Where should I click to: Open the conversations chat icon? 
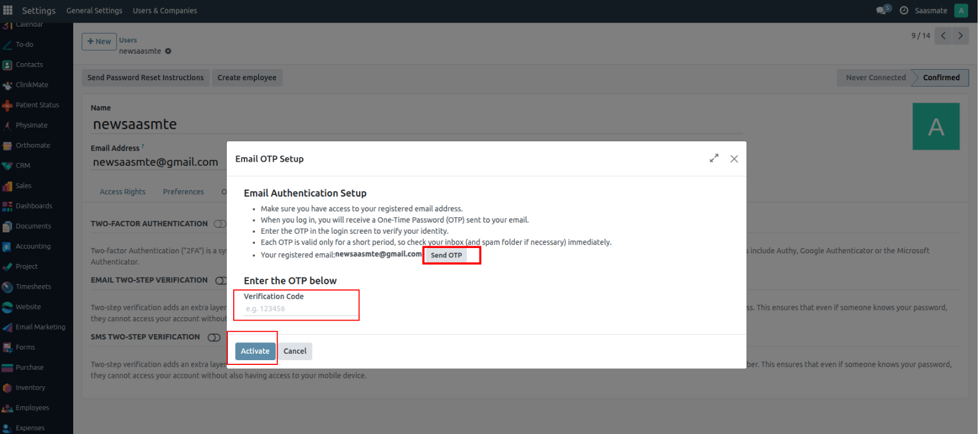point(882,10)
